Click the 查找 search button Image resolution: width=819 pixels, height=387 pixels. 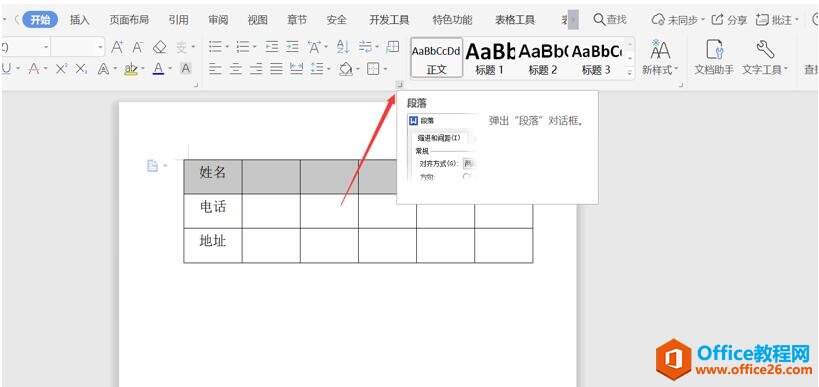610,20
